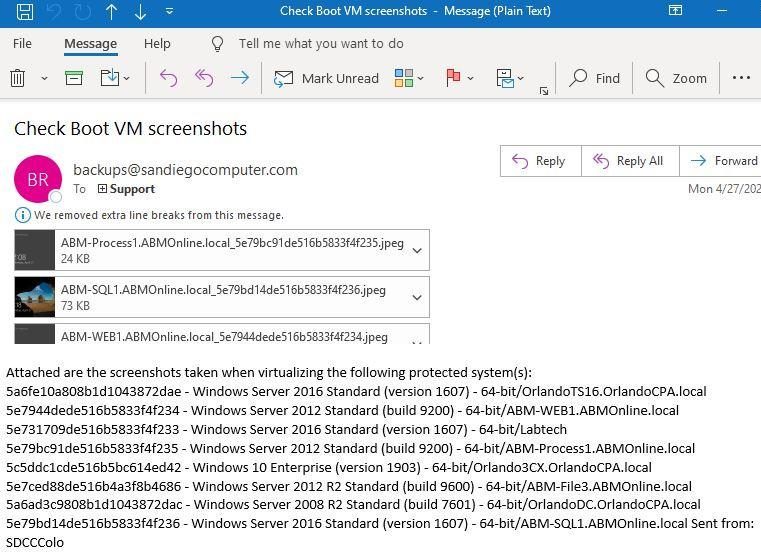Open the Move dropdown arrow
Viewport: 761px width, 553px height.
click(127, 78)
